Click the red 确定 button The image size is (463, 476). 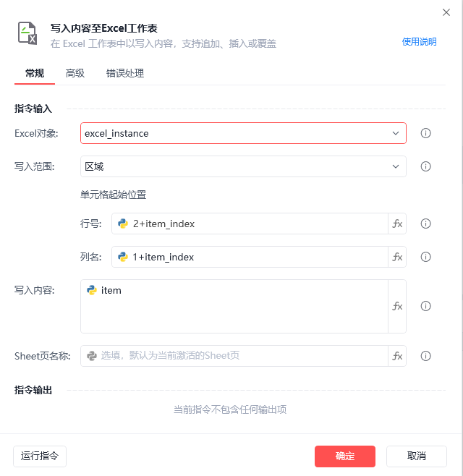pyautogui.click(x=345, y=456)
